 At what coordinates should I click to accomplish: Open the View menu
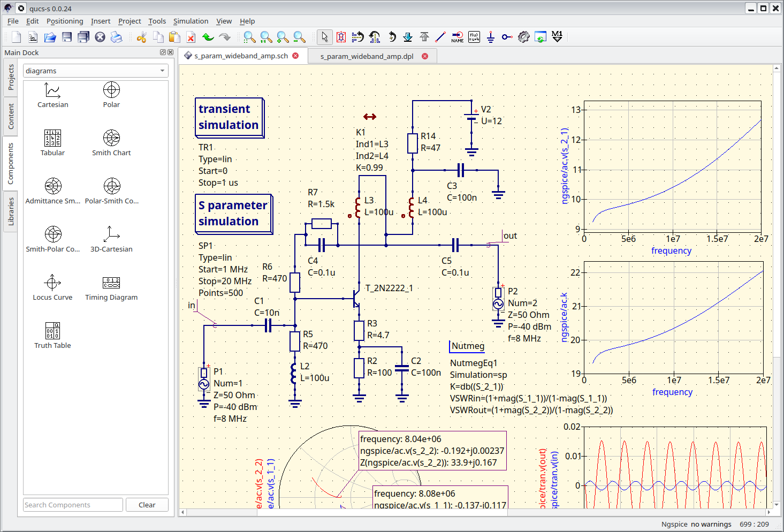point(224,21)
